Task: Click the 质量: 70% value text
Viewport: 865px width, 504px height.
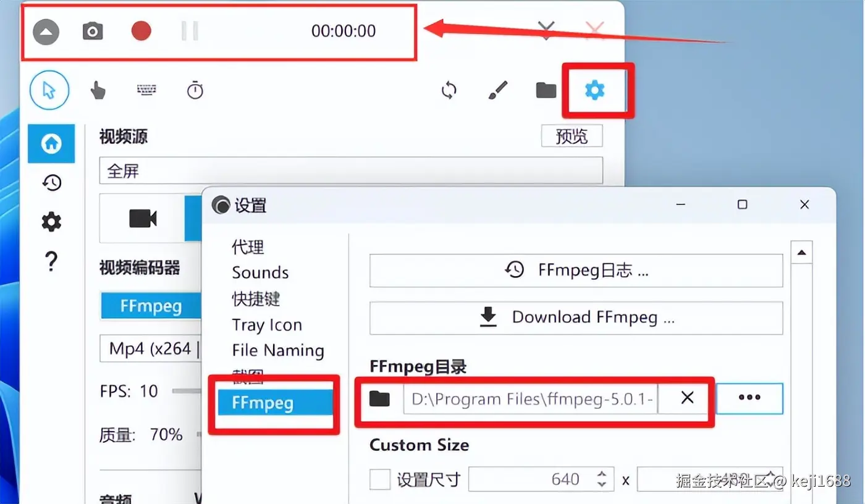Action: (141, 435)
